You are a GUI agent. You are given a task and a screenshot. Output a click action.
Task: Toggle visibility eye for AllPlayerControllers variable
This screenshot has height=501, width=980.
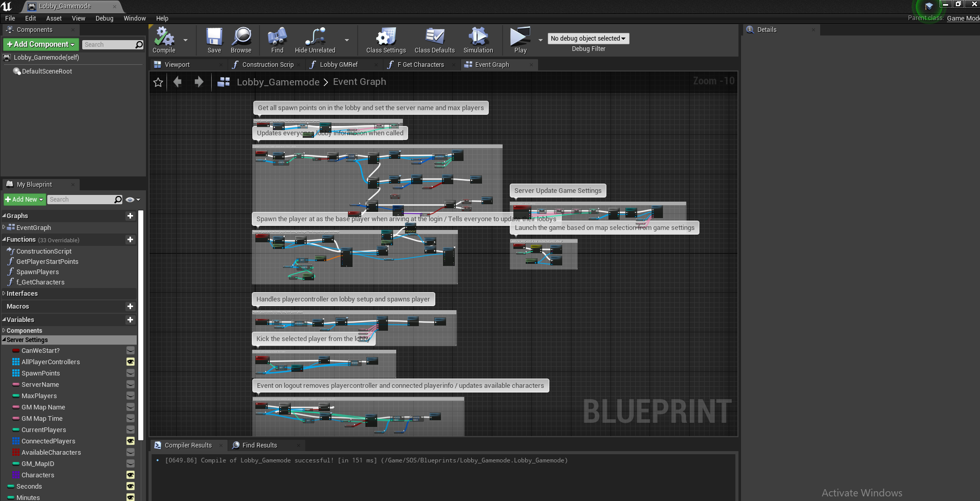pyautogui.click(x=131, y=362)
